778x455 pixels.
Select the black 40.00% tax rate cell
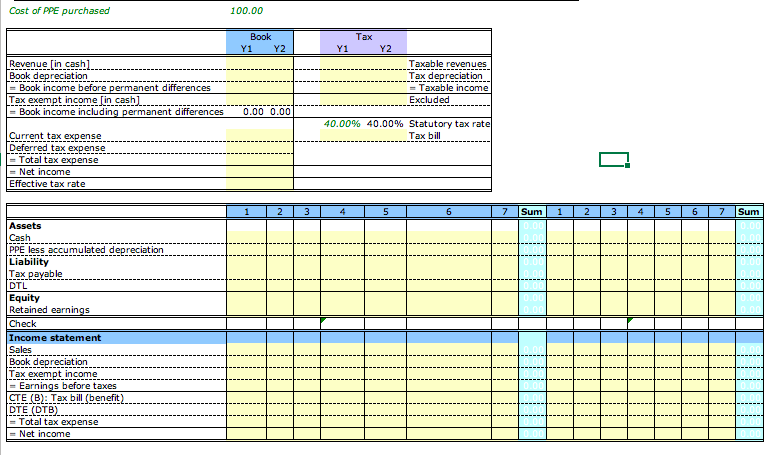[385, 124]
